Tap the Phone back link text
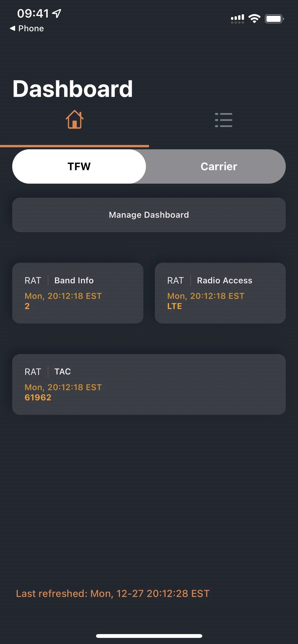298x644 pixels. (31, 28)
